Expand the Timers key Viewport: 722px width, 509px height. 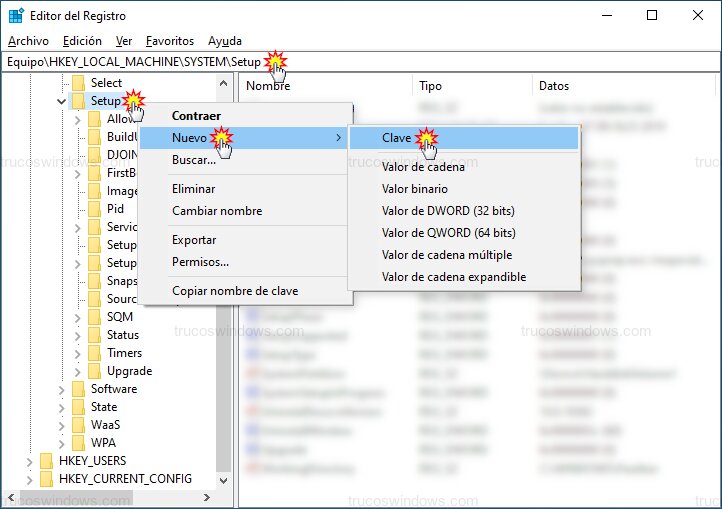click(77, 354)
